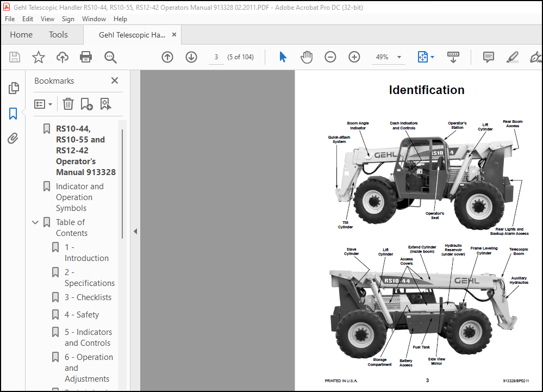Find current bookmark icon
The width and height of the screenshot is (543, 392).
(x=105, y=104)
